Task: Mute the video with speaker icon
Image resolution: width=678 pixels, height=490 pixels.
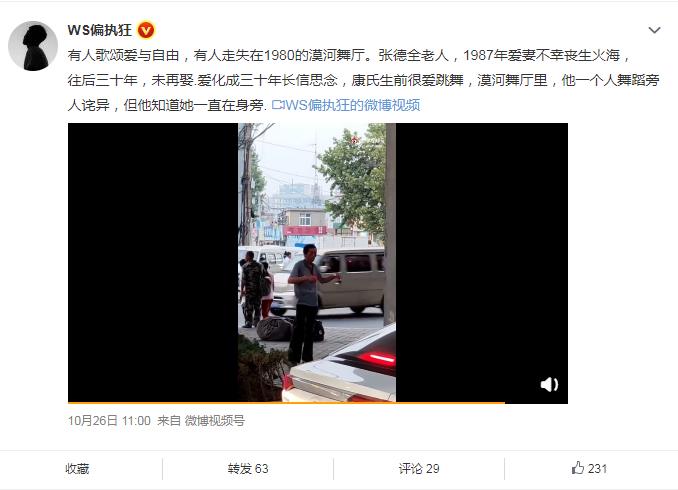Action: (549, 384)
